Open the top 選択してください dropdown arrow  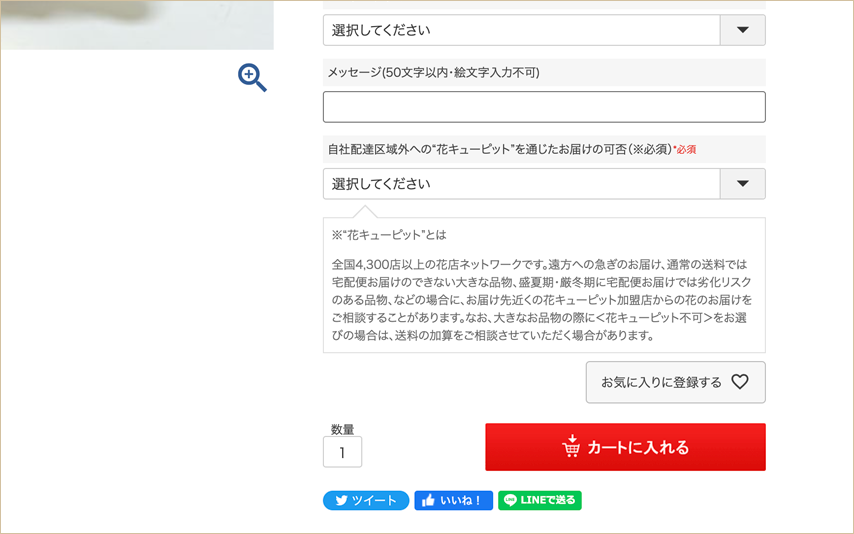click(742, 30)
